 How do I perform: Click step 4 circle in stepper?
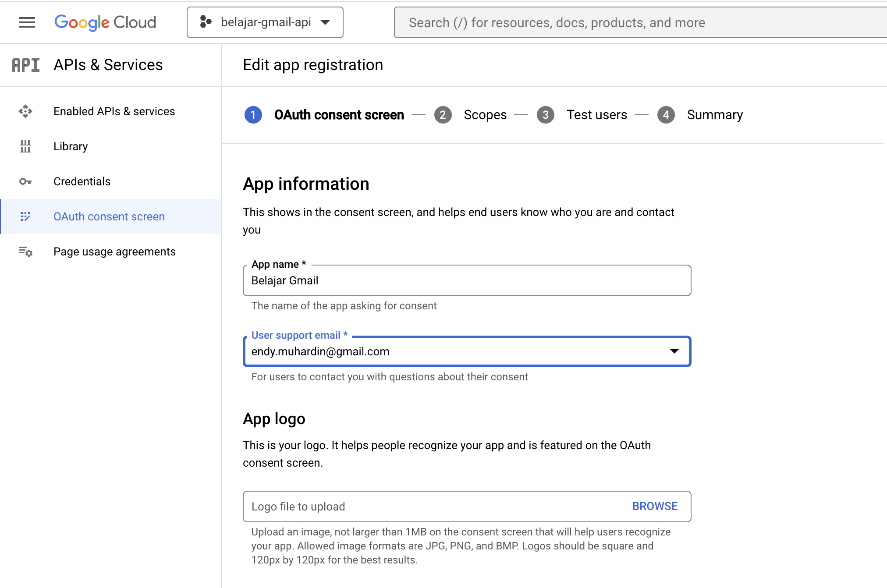(x=666, y=115)
